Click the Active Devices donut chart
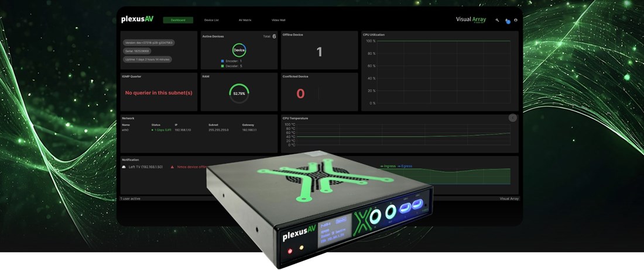Viewport: 644px width, 270px height. 239,50
